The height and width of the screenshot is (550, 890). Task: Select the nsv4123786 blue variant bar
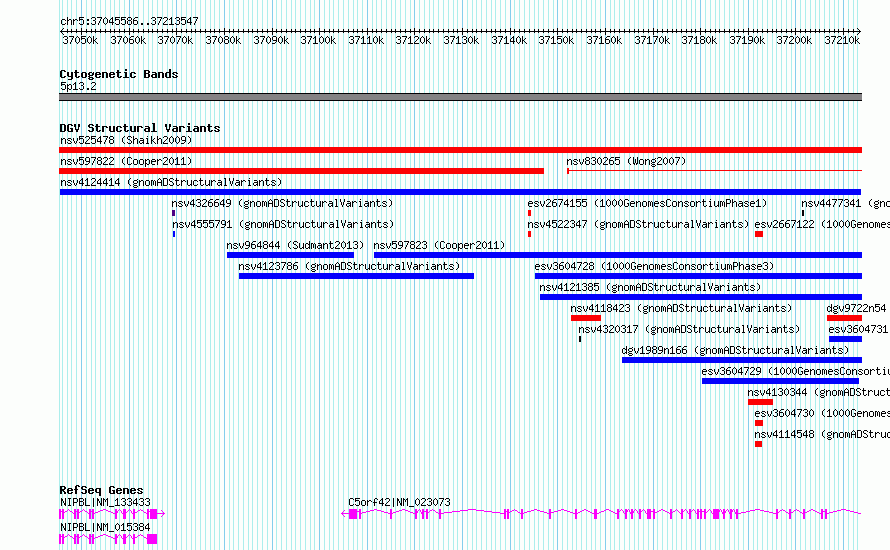click(356, 276)
